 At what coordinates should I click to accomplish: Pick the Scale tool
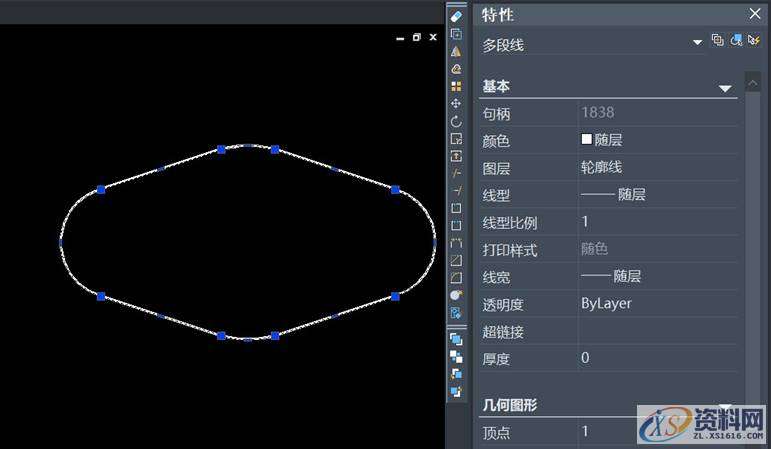coord(456,139)
